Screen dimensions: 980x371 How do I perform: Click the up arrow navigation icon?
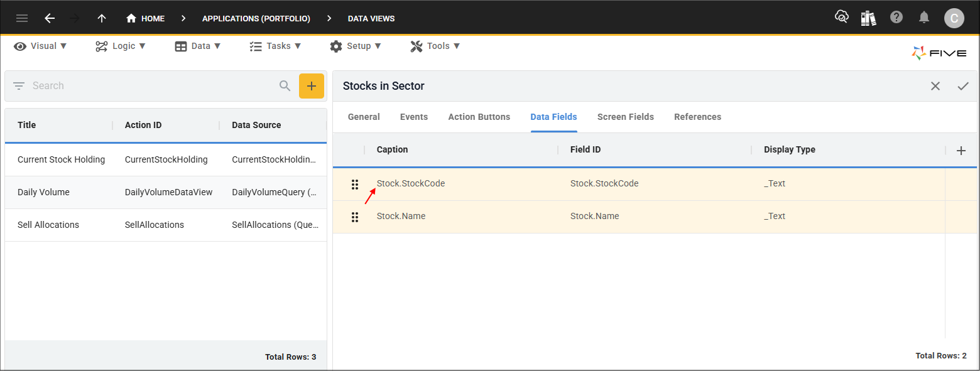point(102,18)
